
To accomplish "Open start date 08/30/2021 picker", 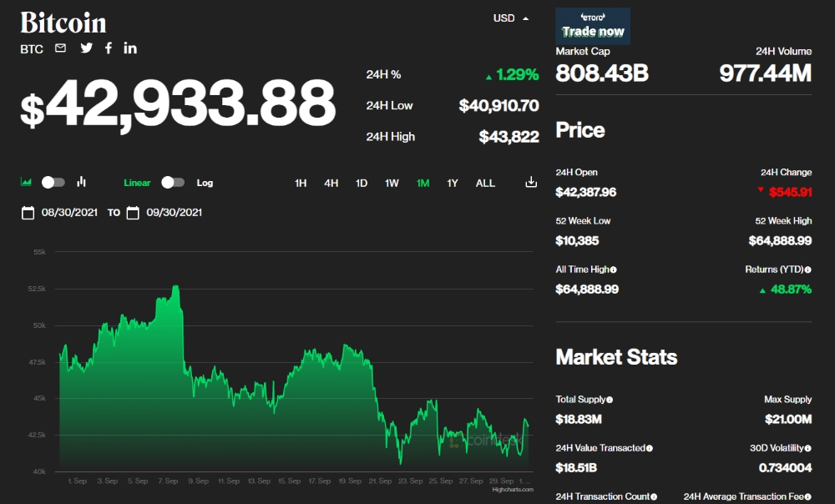I will [69, 212].
